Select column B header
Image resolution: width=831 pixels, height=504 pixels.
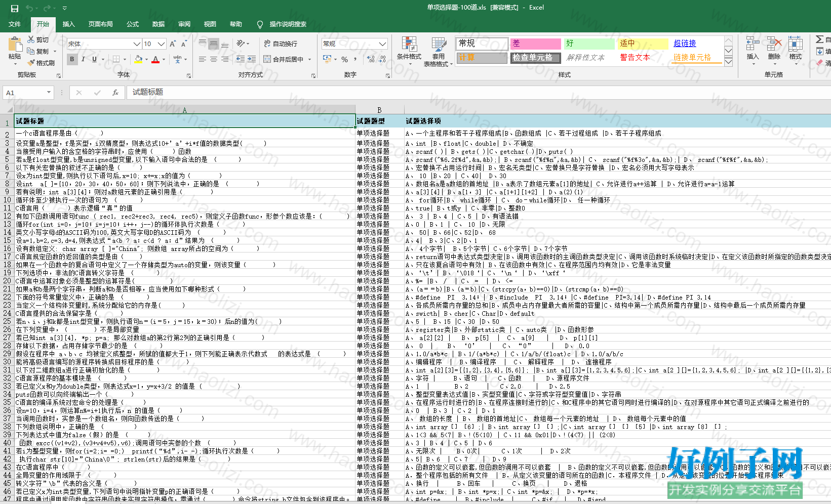coord(379,110)
